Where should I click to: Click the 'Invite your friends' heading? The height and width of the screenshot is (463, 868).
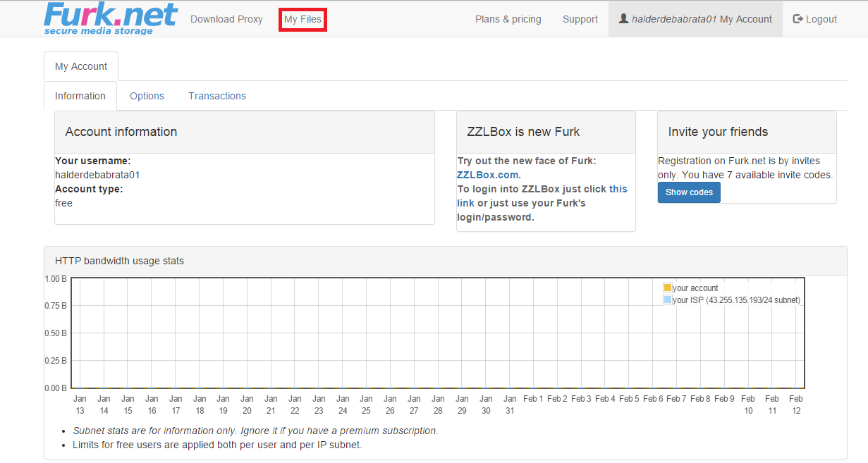pos(718,132)
